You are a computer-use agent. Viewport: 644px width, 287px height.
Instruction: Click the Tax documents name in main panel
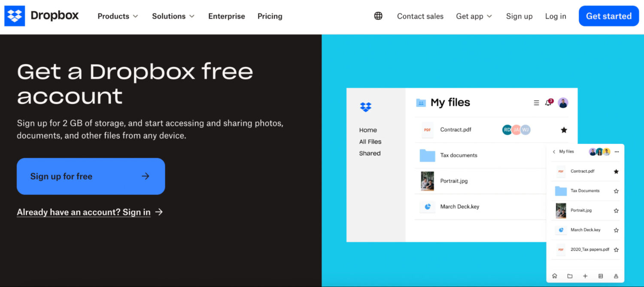[459, 155]
